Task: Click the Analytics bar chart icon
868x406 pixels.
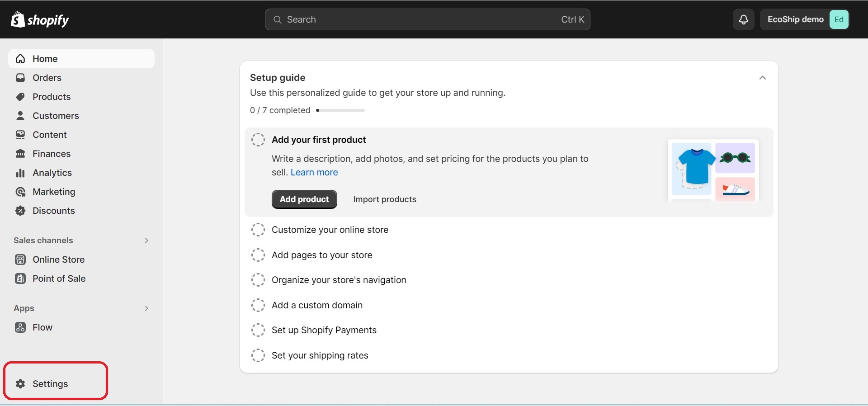Action: click(20, 173)
